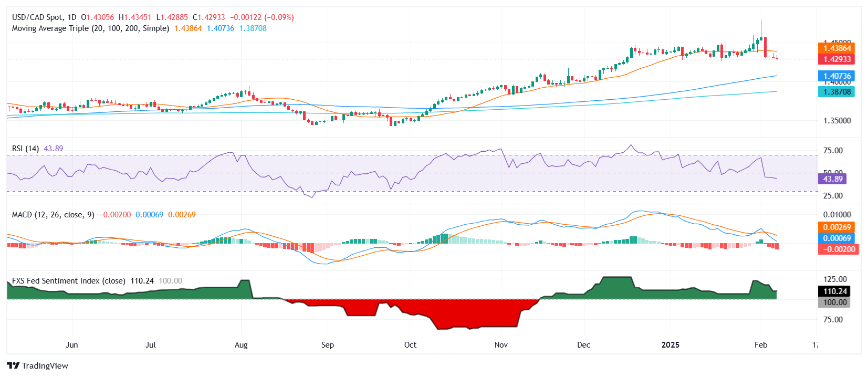
Task: Click the red -0.00200 histogram tag
Action: pos(838,249)
